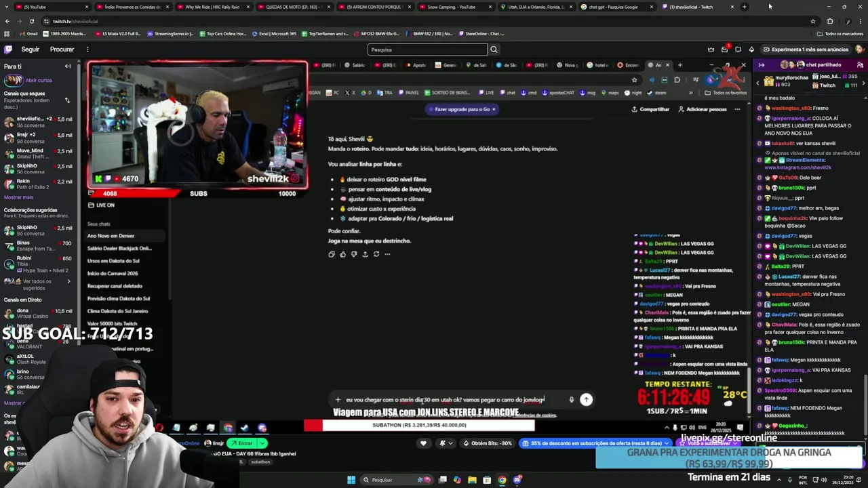The width and height of the screenshot is (868, 488).
Task: Sort followed channels by viewers
Action: pos(67,100)
